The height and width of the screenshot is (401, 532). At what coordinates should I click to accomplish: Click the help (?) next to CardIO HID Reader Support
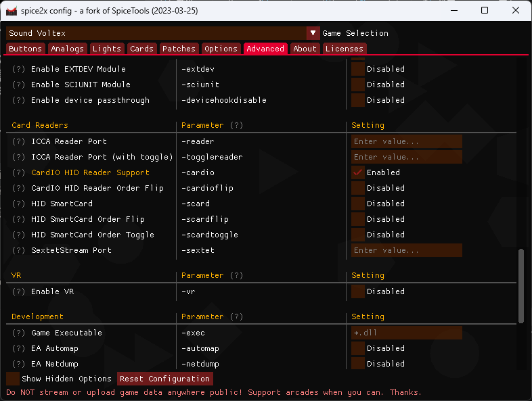tap(19, 172)
